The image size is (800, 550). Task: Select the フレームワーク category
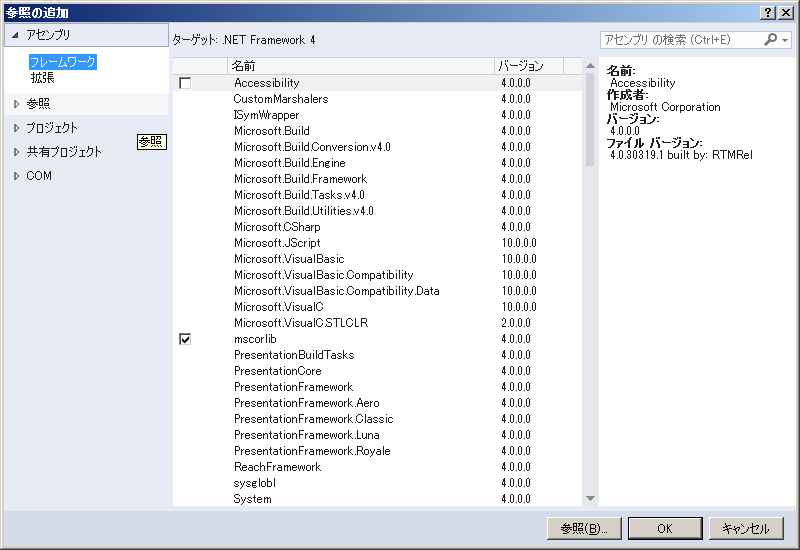pos(62,62)
